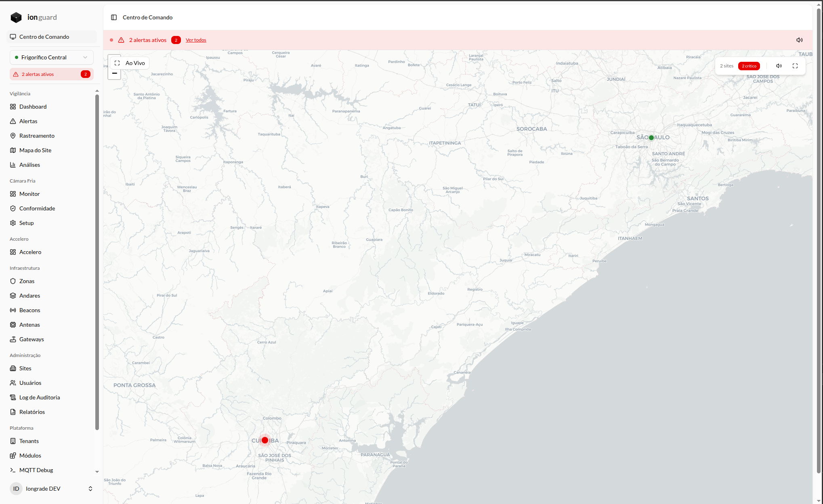Click the Ao Vivo live button
This screenshot has height=504, width=823.
click(130, 63)
